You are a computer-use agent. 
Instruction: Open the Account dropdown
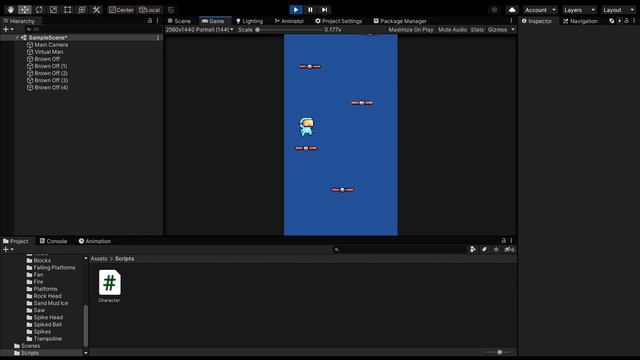[540, 10]
